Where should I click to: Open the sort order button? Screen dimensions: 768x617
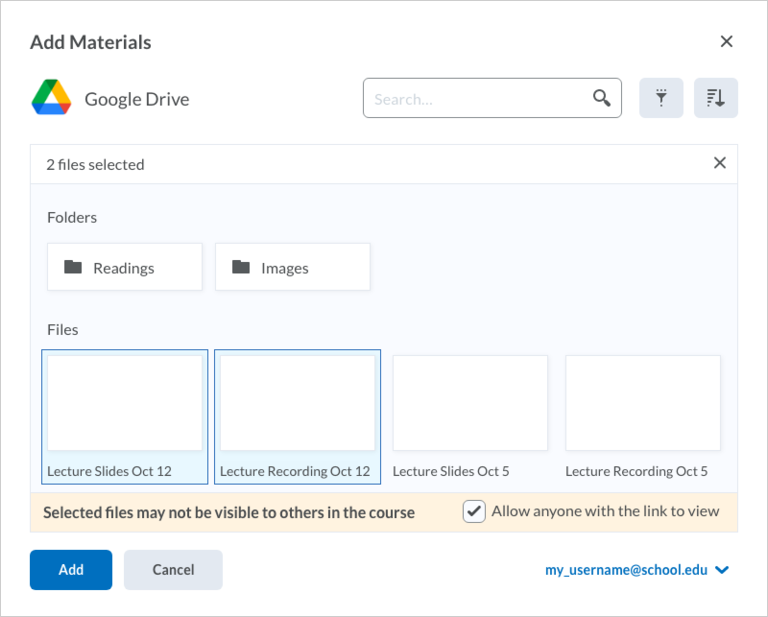716,98
